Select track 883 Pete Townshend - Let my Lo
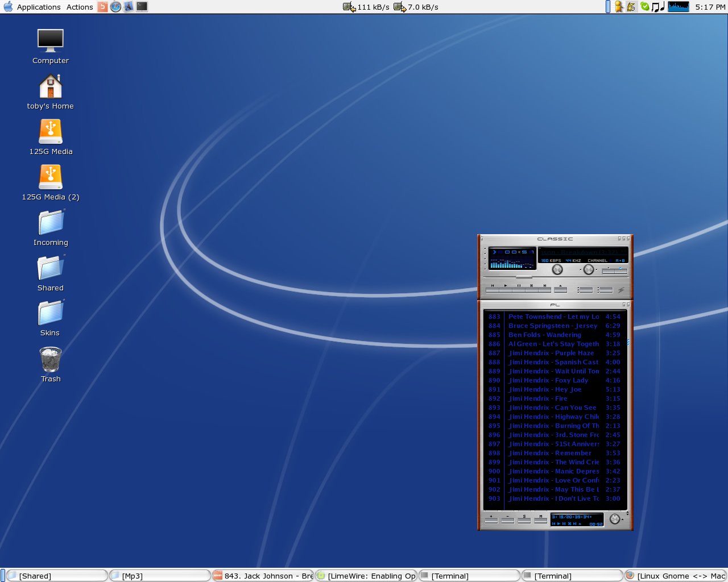Image resolution: width=728 pixels, height=582 pixels. [555, 317]
